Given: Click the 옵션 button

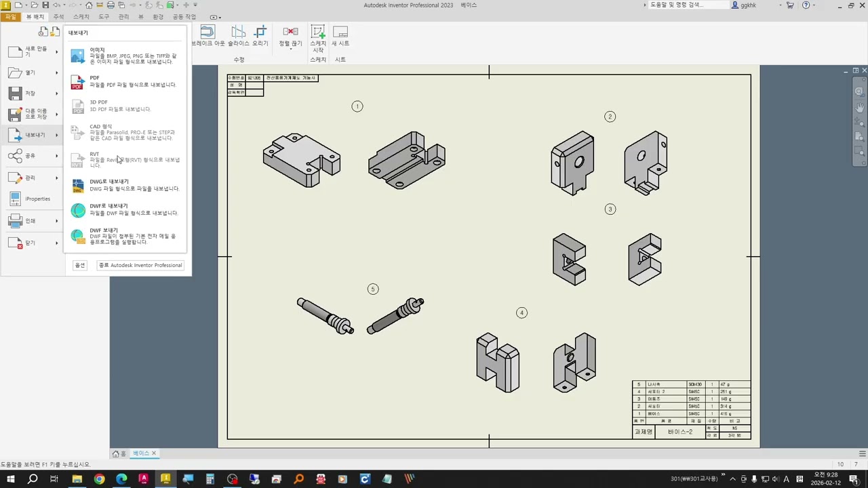Looking at the screenshot, I should click(x=80, y=265).
